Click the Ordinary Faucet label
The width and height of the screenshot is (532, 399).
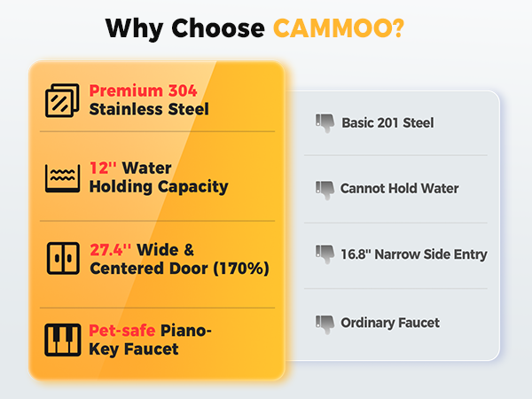tap(390, 323)
